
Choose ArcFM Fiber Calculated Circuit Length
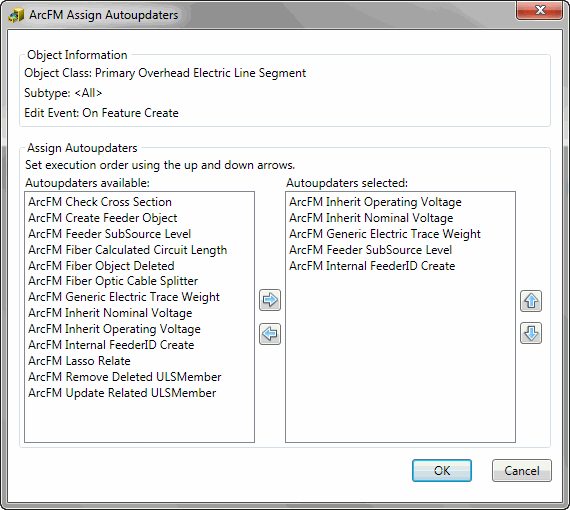click(x=128, y=250)
